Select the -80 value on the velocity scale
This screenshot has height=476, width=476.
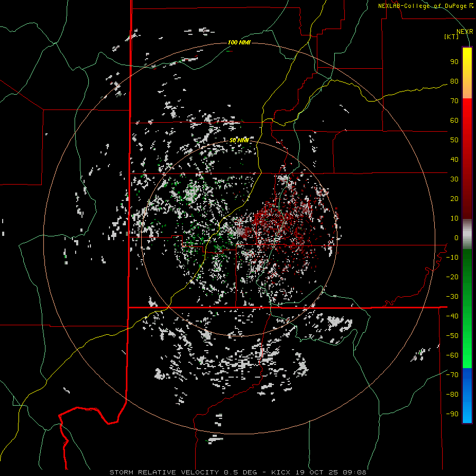[x=452, y=395]
